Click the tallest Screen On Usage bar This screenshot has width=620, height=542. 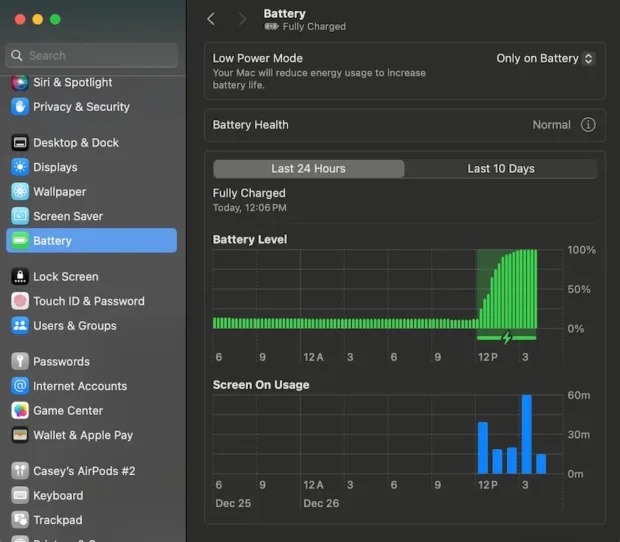526,434
